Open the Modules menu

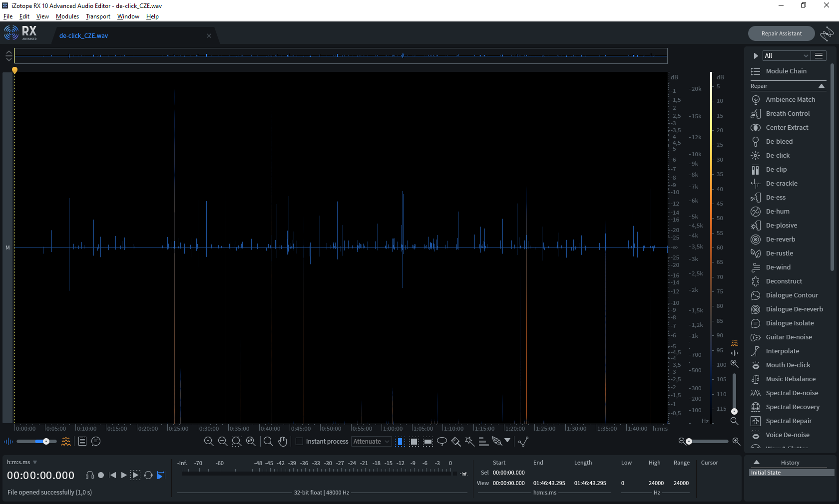[67, 16]
